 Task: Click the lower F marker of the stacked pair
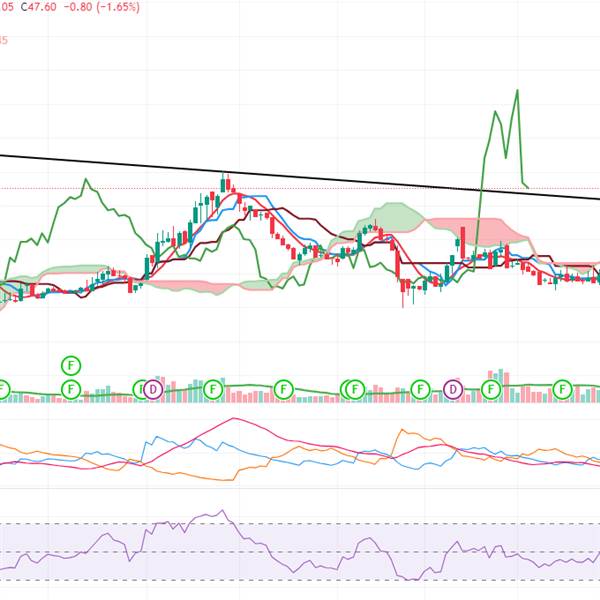coord(71,390)
